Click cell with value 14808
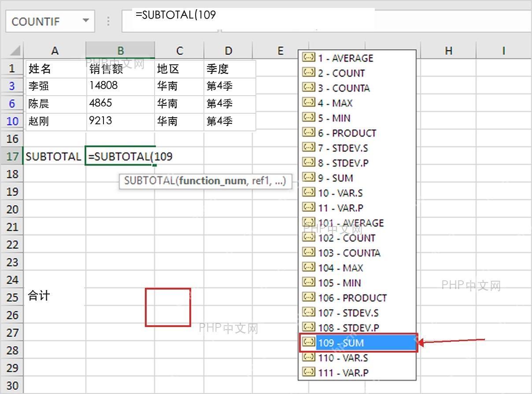Image resolution: width=532 pixels, height=394 pixels. [x=121, y=87]
